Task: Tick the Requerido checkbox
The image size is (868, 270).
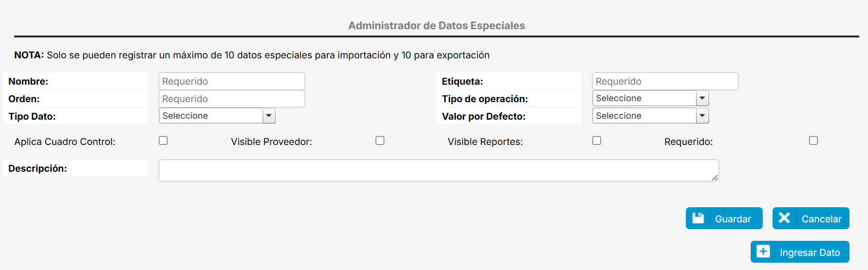Action: 813,141
